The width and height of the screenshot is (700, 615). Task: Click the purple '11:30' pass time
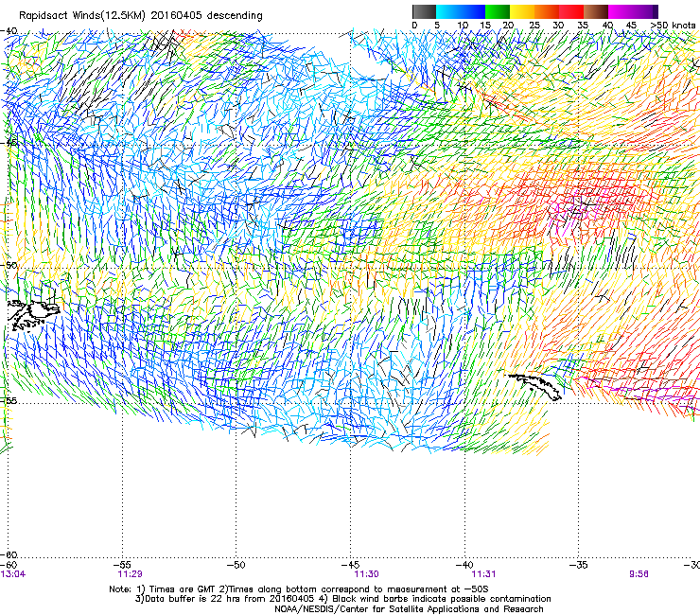(x=366, y=574)
